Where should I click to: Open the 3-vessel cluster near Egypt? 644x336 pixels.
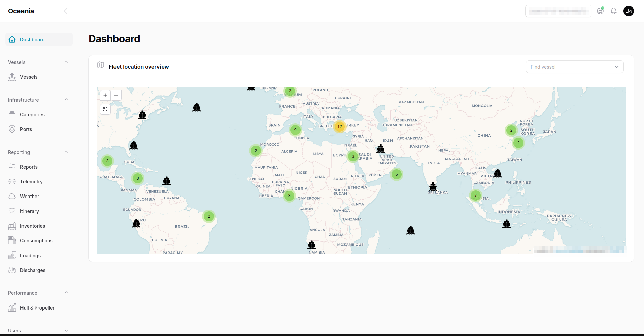[x=353, y=156]
